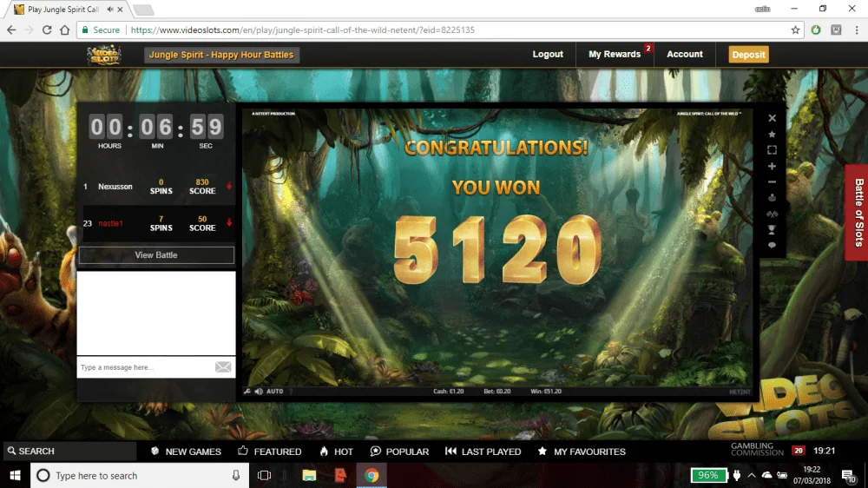Click the Win: £51.20 display

(x=546, y=391)
